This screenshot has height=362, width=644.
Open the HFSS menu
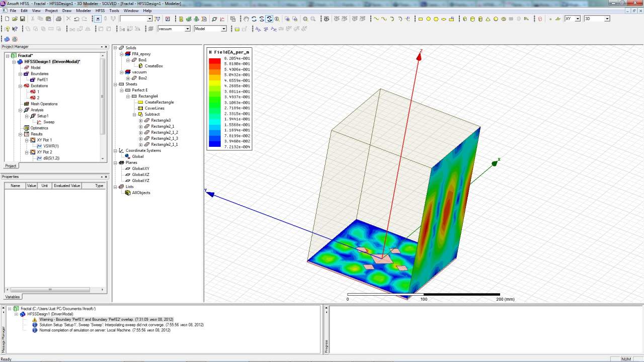coord(100,11)
